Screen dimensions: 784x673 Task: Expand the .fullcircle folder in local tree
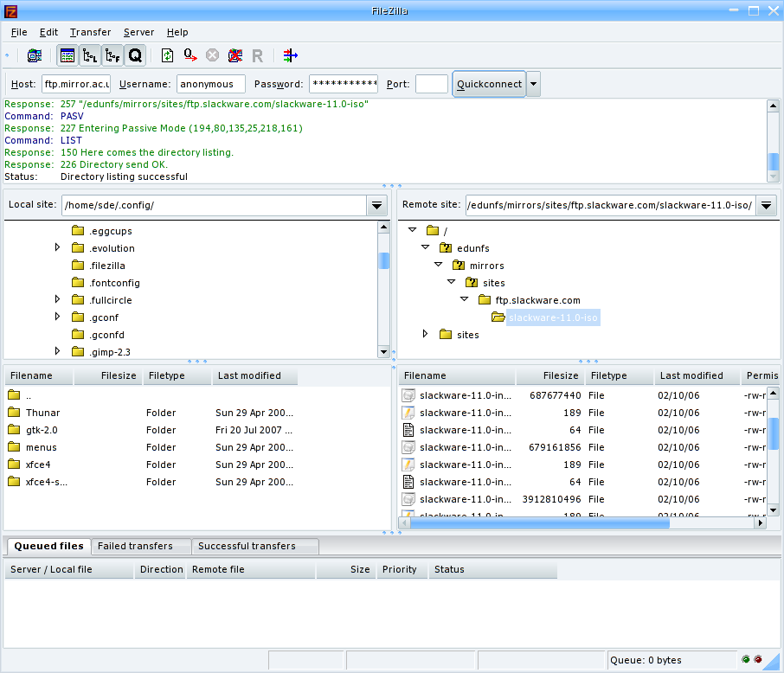57,299
